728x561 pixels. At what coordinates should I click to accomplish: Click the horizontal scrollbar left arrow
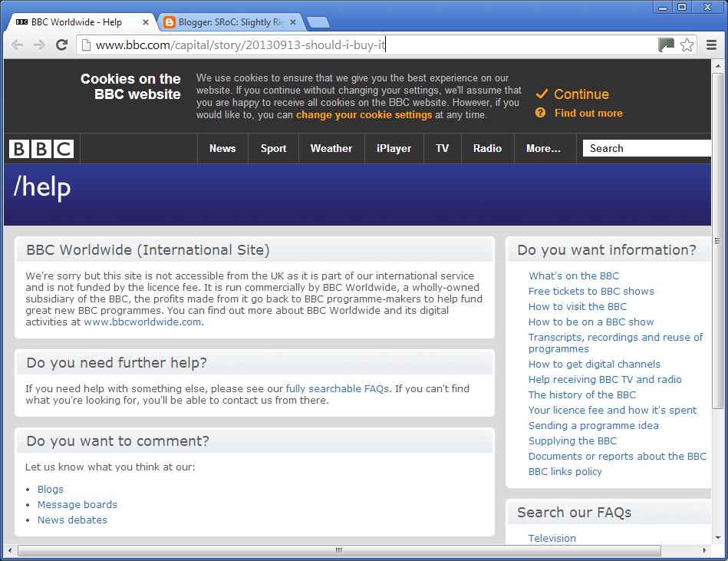[x=10, y=550]
